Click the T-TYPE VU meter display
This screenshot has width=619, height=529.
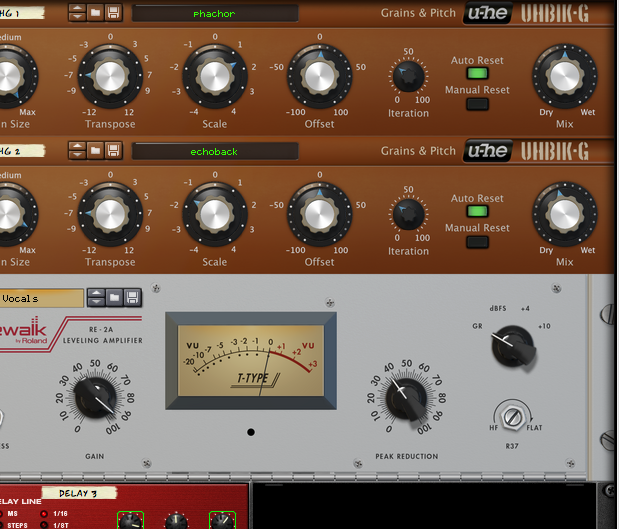(251, 360)
